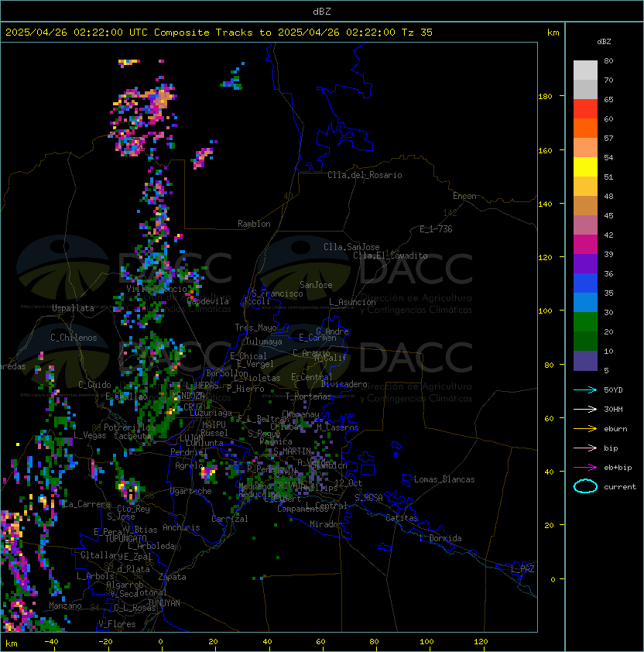Click the cyan 'current' ellipse legend icon
This screenshot has width=644, height=652.
click(x=585, y=486)
